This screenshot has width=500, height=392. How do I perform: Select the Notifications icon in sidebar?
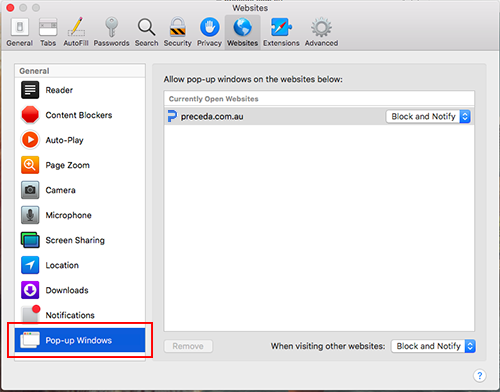click(30, 314)
